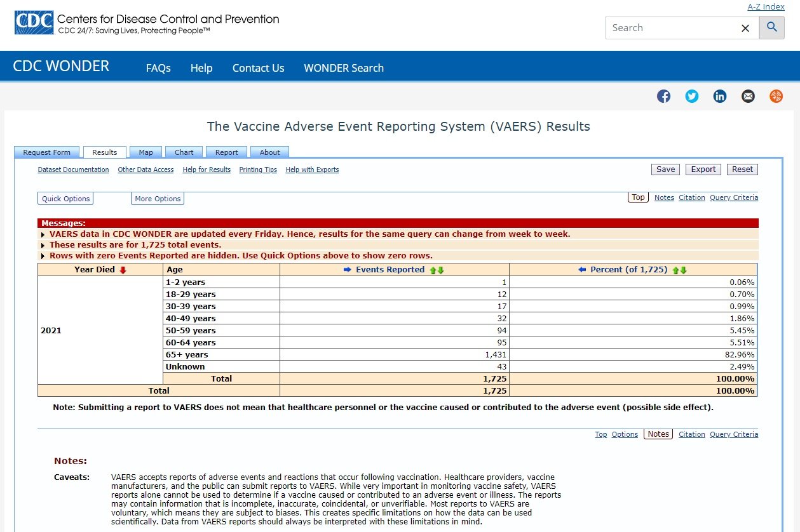Viewport: 800px width, 532px height.
Task: Open the orange syndication icon
Action: (776, 96)
